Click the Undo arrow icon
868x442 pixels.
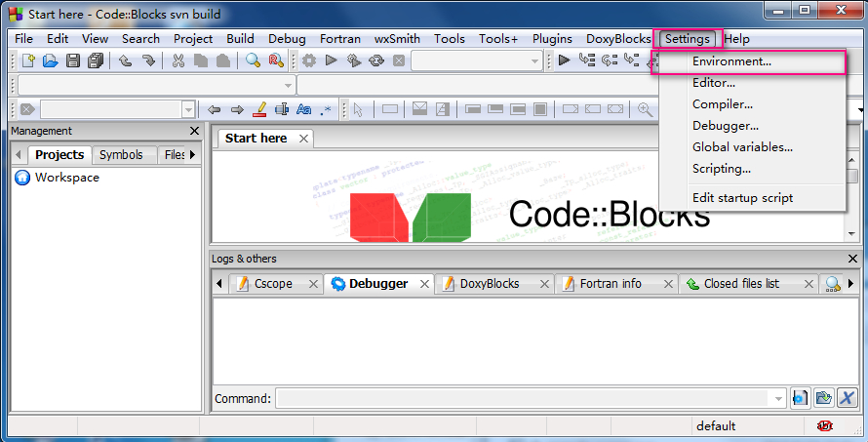click(126, 60)
